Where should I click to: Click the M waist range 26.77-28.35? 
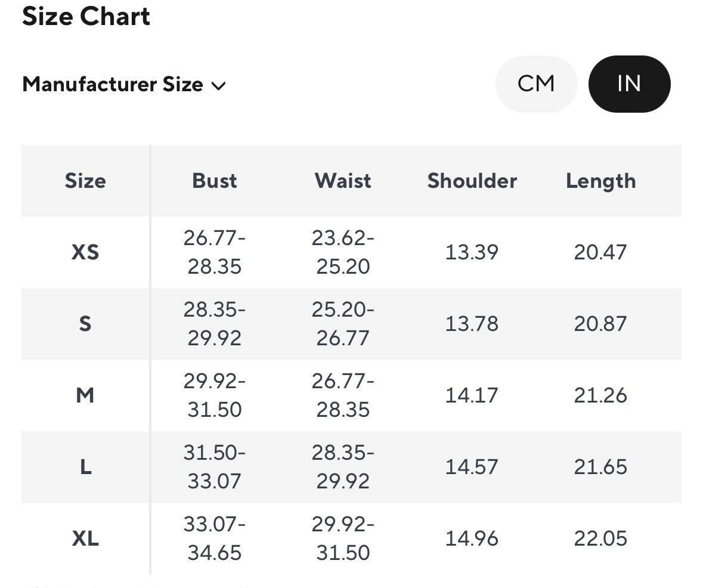click(x=343, y=395)
